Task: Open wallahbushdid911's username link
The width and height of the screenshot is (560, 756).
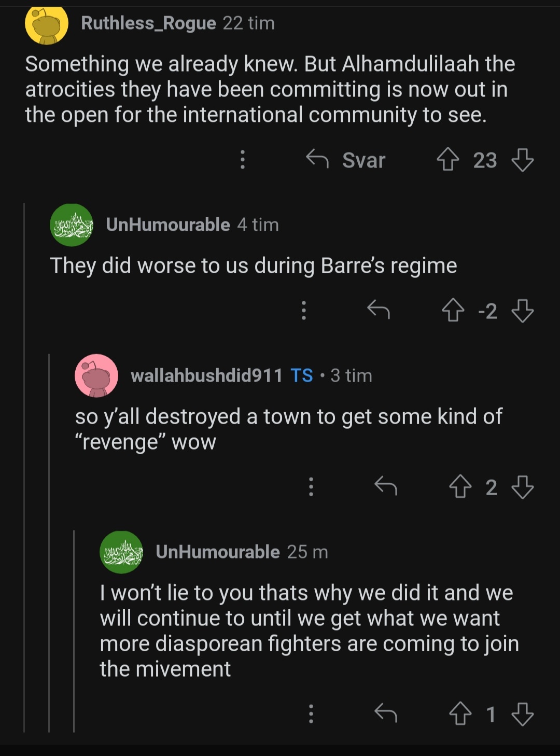Action: [x=206, y=375]
